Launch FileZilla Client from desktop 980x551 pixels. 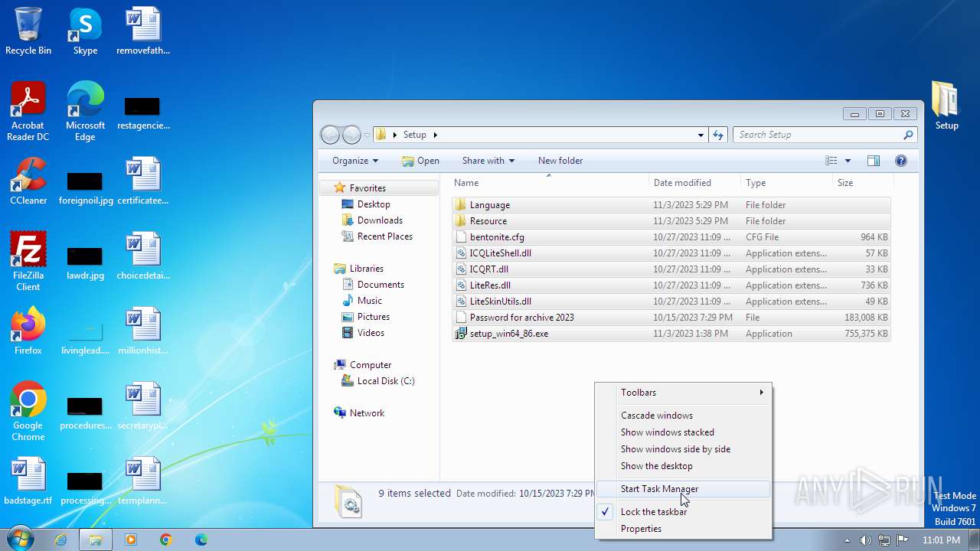[x=28, y=262]
